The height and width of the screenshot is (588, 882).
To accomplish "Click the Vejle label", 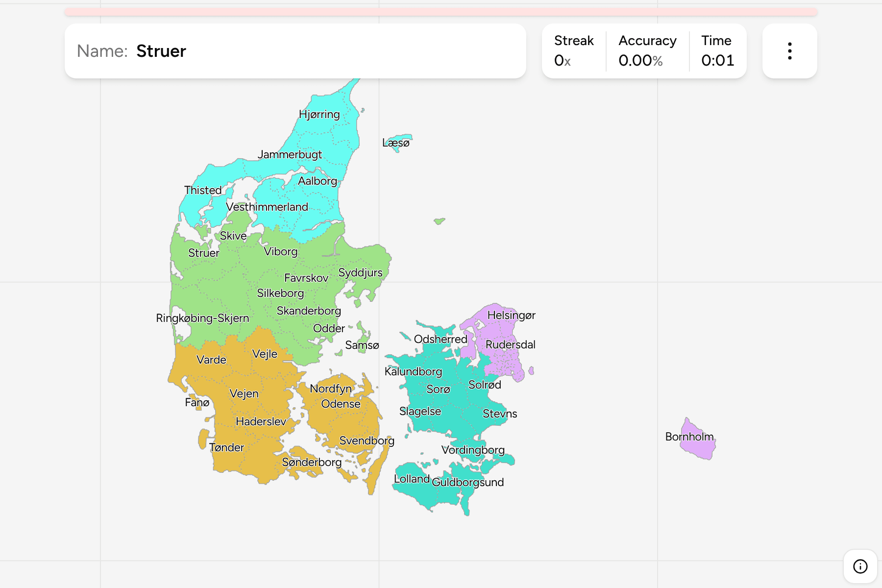I will pyautogui.click(x=265, y=354).
